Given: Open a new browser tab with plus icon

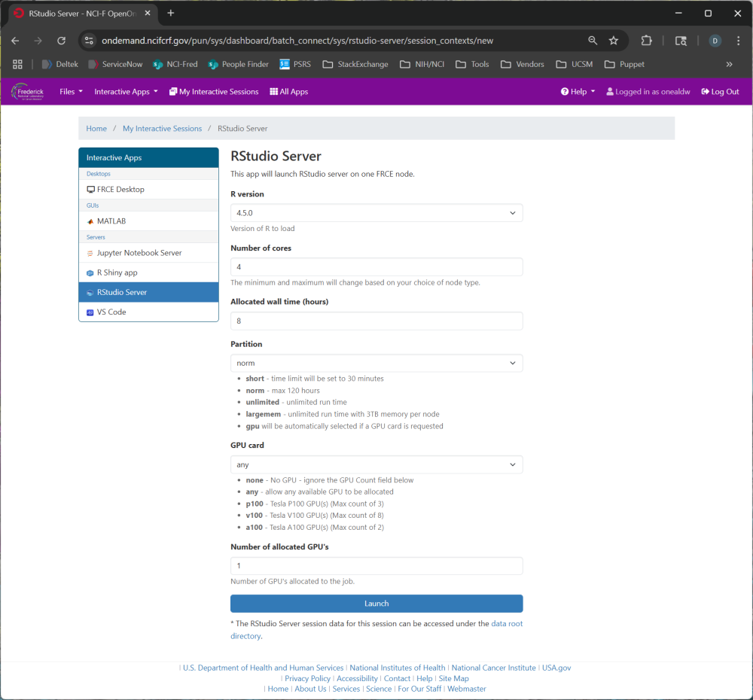Looking at the screenshot, I should coord(171,14).
